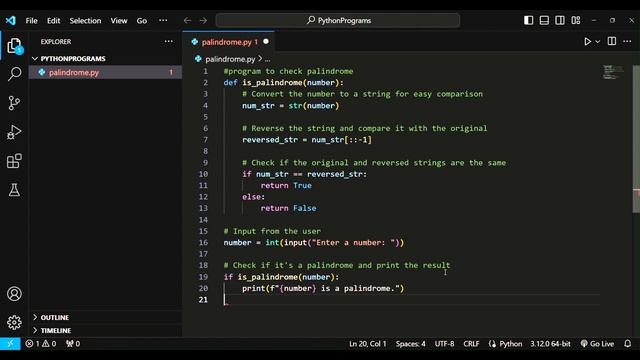Open the Edit menu
This screenshot has width=640, height=360.
(x=53, y=20)
